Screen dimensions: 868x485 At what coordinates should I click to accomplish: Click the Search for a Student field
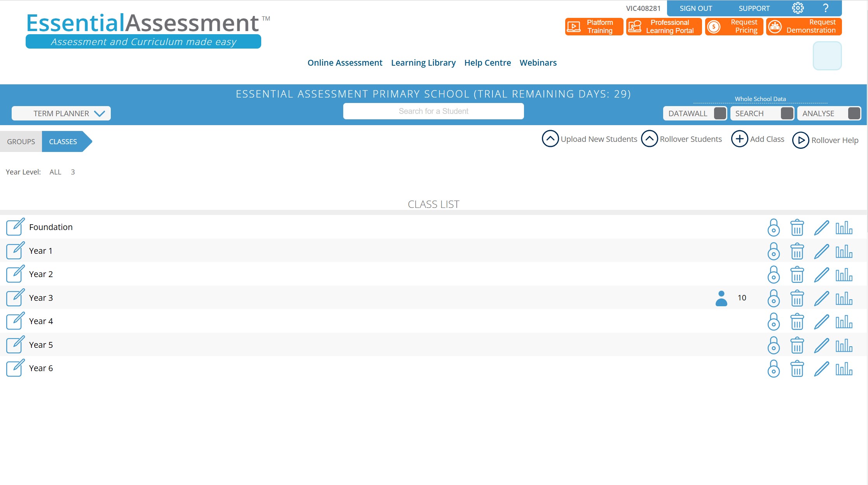point(433,111)
